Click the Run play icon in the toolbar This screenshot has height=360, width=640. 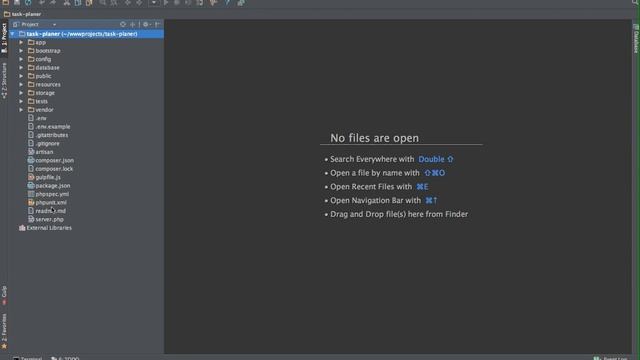pyautogui.click(x=166, y=3)
